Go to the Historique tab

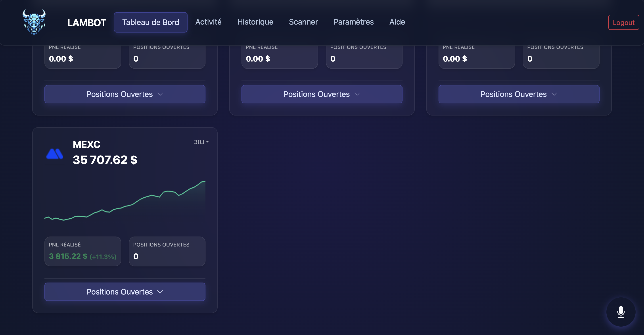click(255, 22)
